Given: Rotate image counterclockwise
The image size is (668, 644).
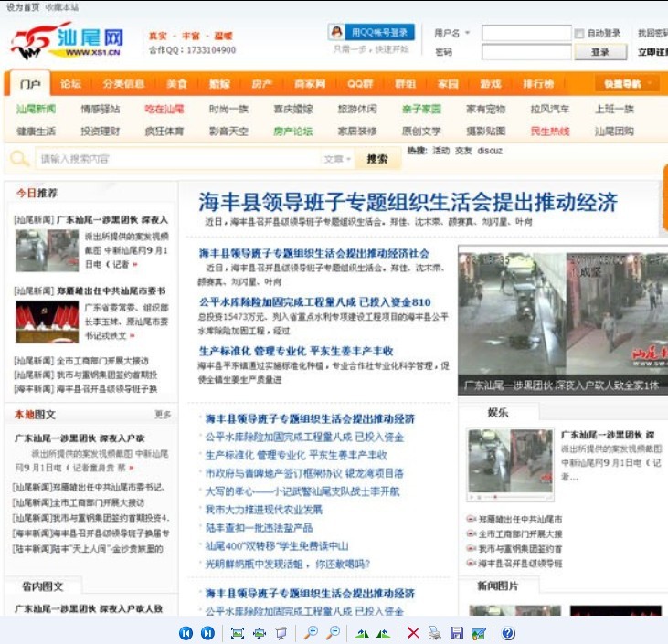Looking at the screenshot, I should point(384,633).
